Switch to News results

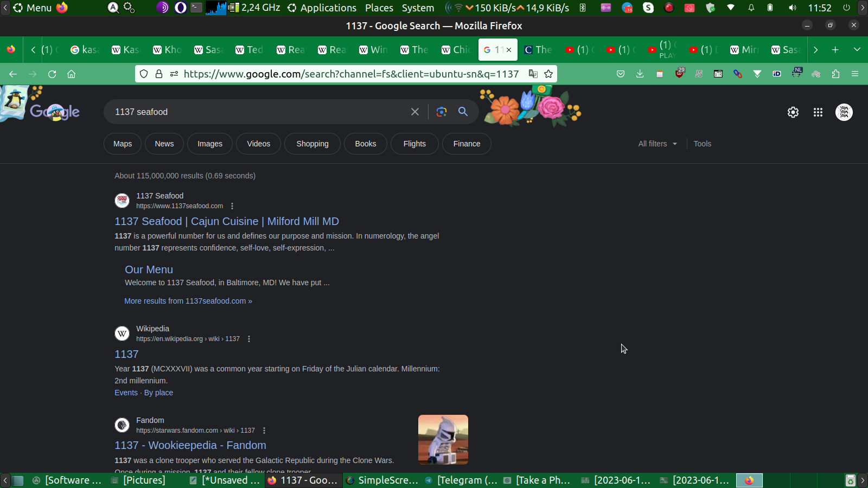pyautogui.click(x=164, y=144)
